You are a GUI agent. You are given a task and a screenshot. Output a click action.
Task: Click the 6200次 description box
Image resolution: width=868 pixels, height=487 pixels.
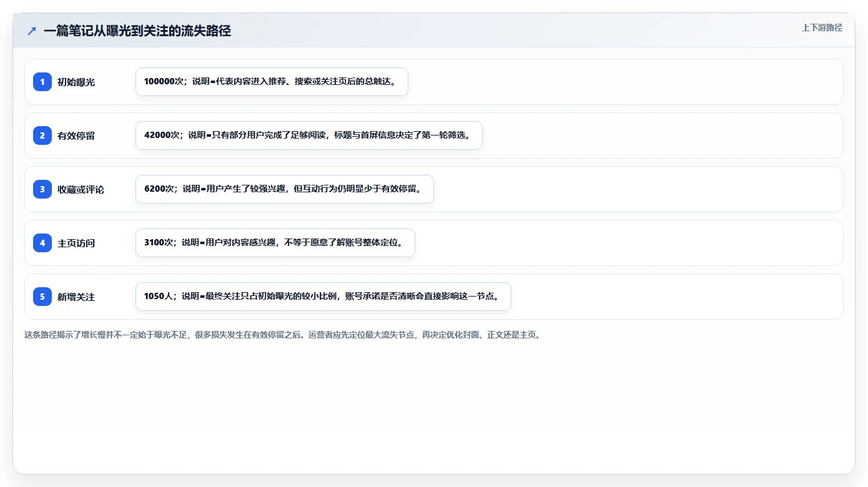(285, 189)
